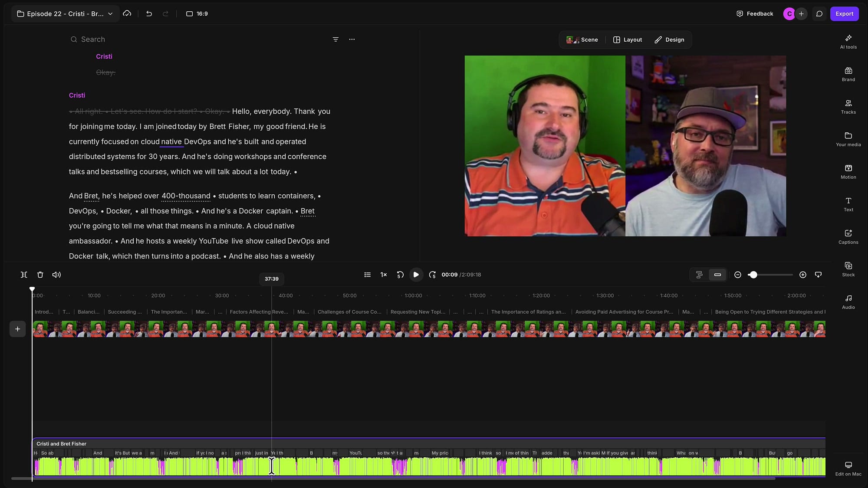Viewport: 868px width, 488px height.
Task: Add a collaborator with plus button
Action: tap(801, 14)
